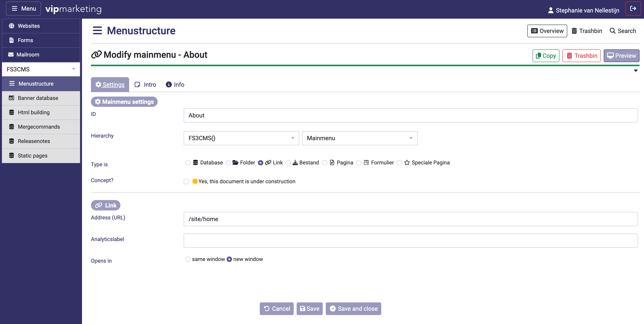Click the logout icon at top right
644x324 pixels.
[x=633, y=9]
